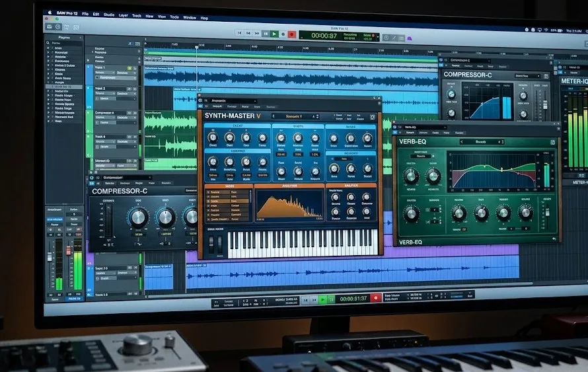The image size is (588, 372).
Task: Click the EQ curve display in Verb-EQ
Action: click(493, 172)
